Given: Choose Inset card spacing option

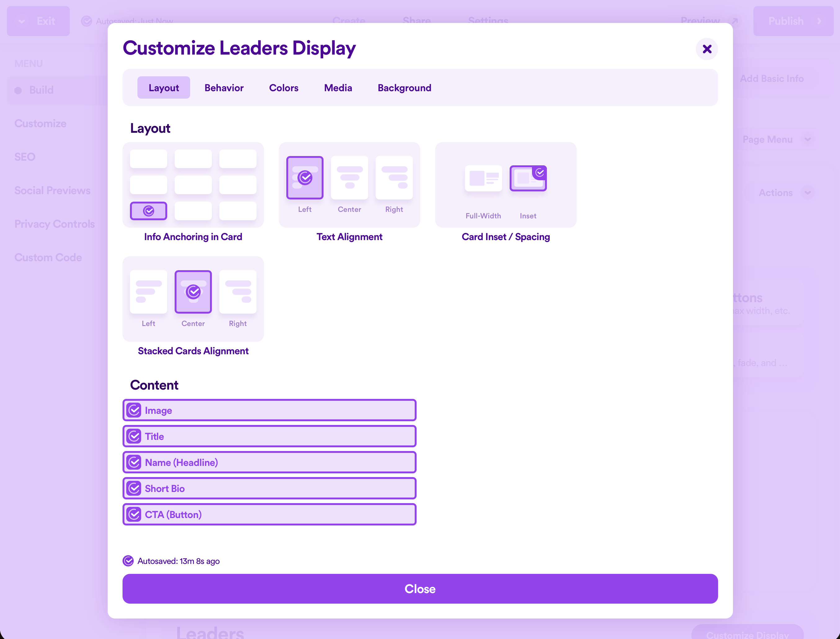Looking at the screenshot, I should click(x=528, y=178).
